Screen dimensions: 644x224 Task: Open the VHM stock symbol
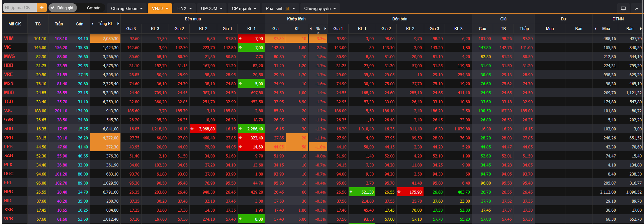coord(9,38)
